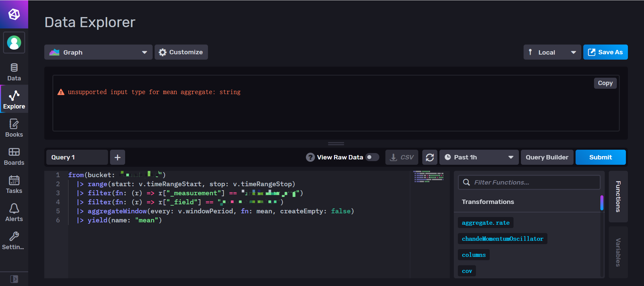This screenshot has height=286, width=644.
Task: Go to Books in sidebar
Action: coord(14,128)
